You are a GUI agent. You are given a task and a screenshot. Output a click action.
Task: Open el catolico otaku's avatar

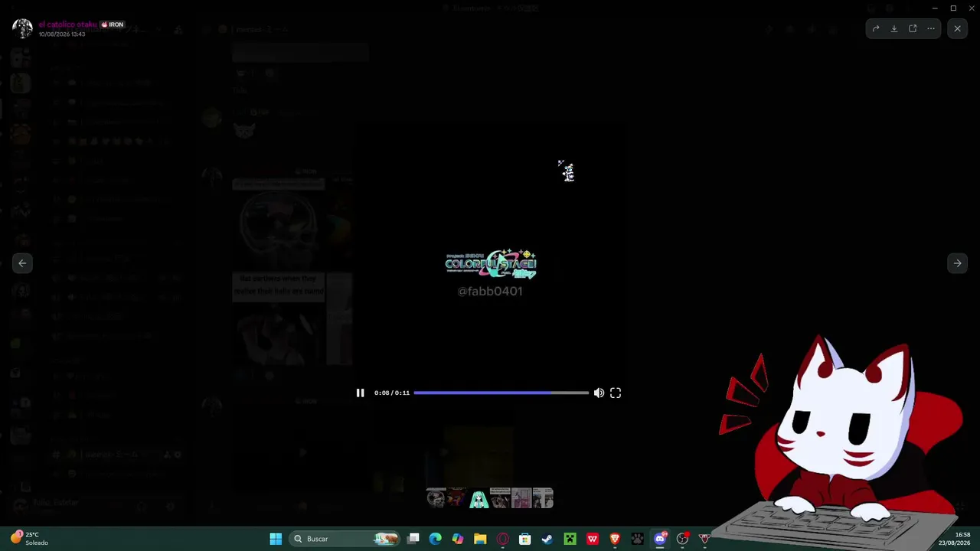click(x=22, y=29)
